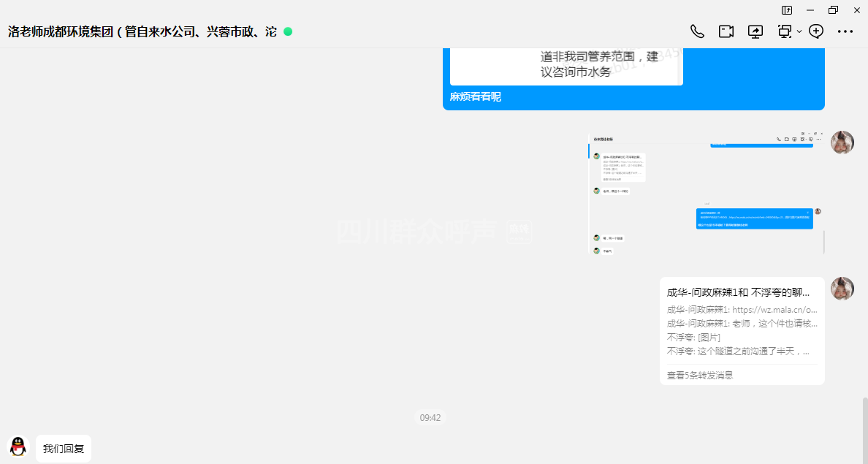
Task: Click 查看5条转发消息 to view forwarded messages
Action: 700,375
